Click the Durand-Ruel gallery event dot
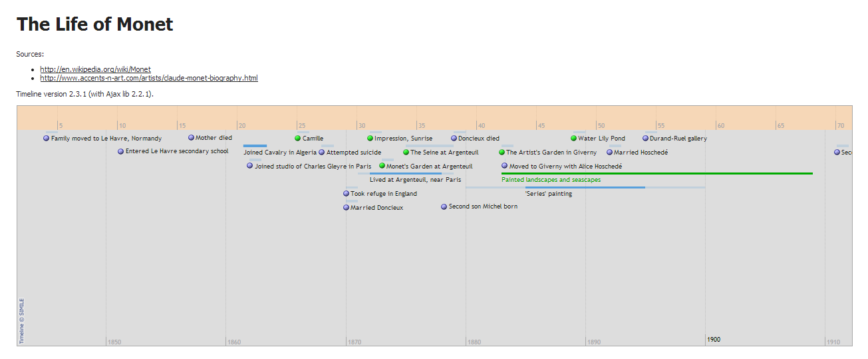868x359 pixels. coord(645,139)
